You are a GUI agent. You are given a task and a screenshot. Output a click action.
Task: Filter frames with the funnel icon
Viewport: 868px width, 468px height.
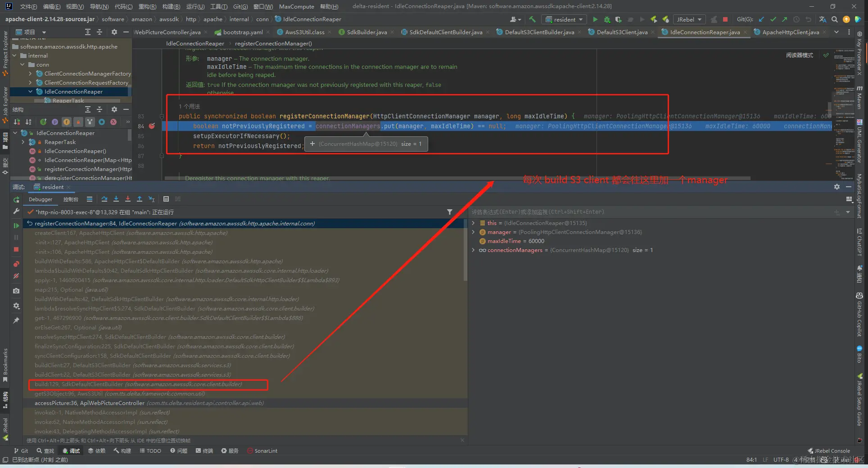point(449,212)
